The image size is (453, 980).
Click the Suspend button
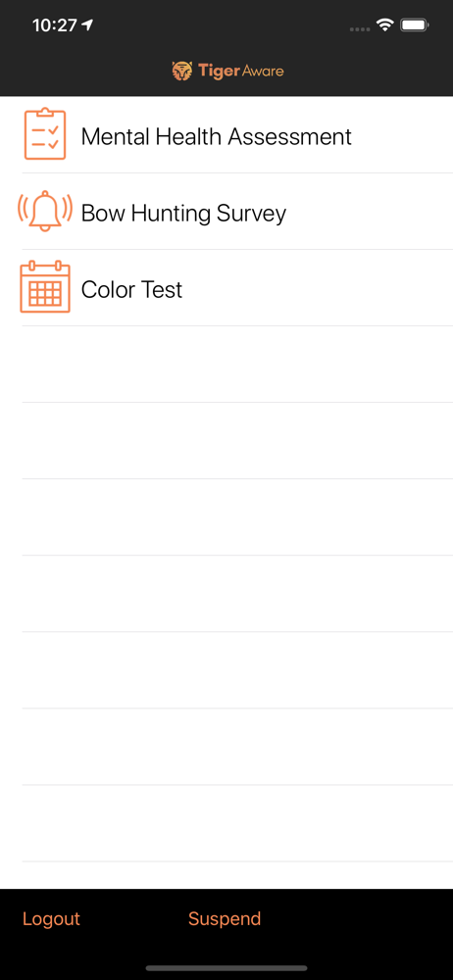[x=225, y=919]
